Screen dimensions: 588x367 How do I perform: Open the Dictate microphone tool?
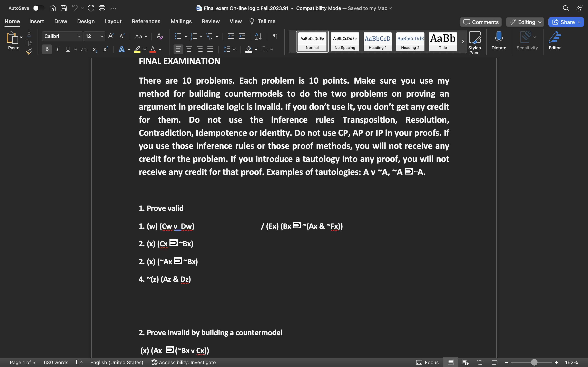click(499, 41)
